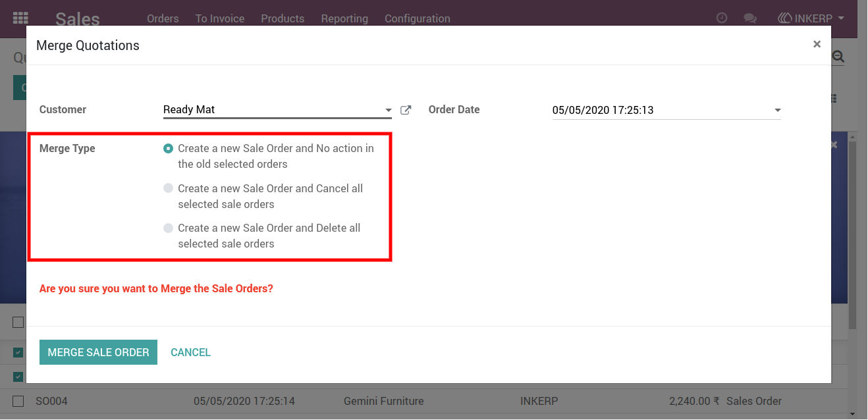
Task: Click the INKERP company cell in SO004 row
Action: pos(541,401)
